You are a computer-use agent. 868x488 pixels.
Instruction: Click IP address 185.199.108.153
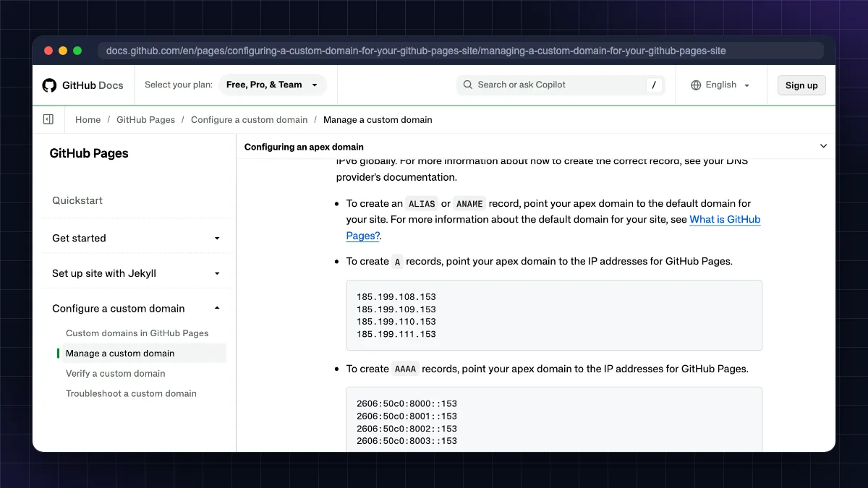(396, 297)
